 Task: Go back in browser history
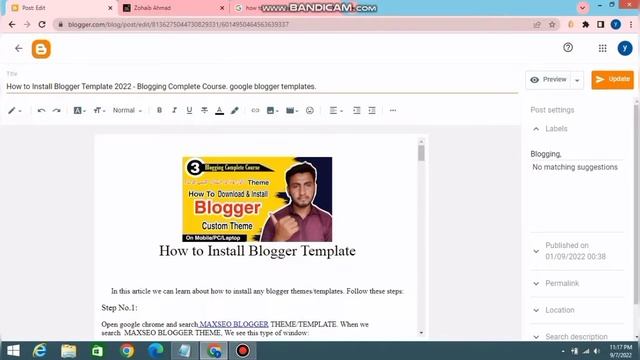click(x=12, y=24)
